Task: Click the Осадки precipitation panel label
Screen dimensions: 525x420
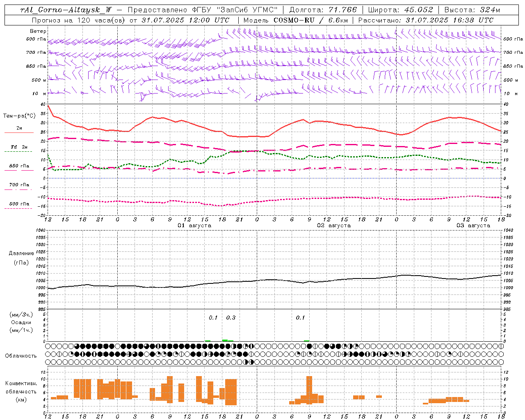Action: tap(21, 322)
